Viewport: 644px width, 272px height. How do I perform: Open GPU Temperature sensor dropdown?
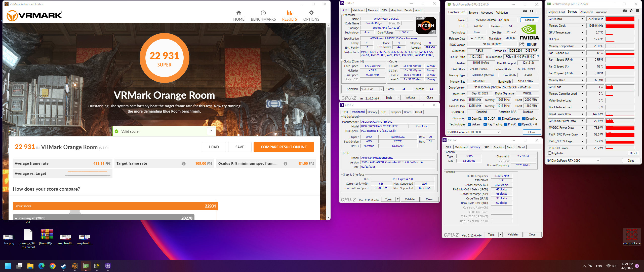582,32
